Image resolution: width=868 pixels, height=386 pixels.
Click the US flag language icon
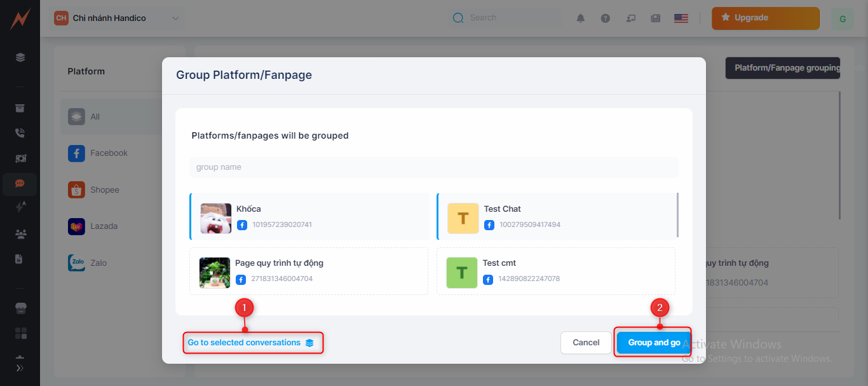tap(681, 18)
